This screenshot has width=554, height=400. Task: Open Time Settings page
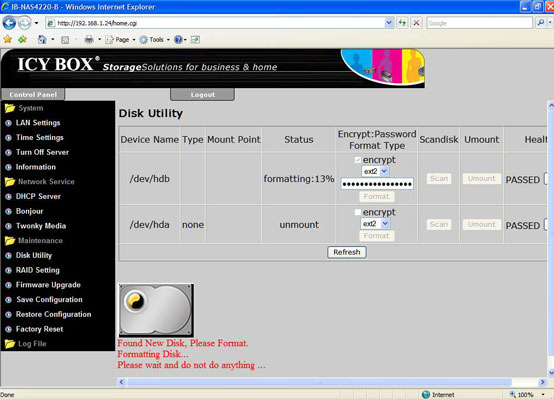pos(40,137)
